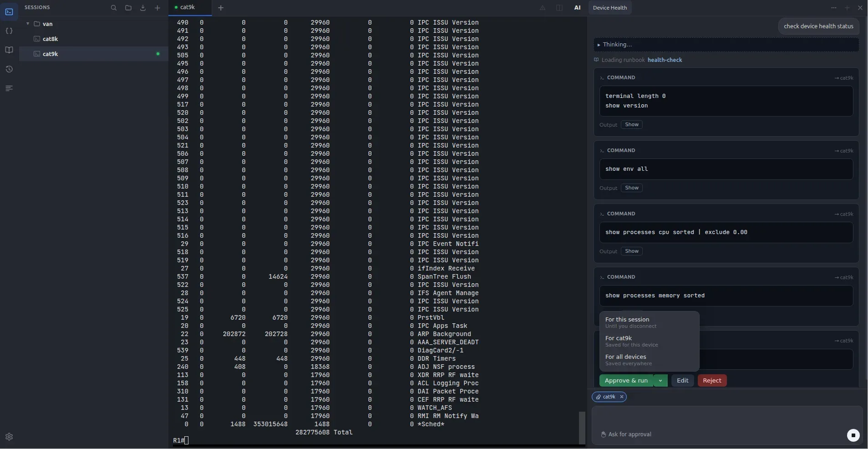Open the runbooks book icon in left sidebar
This screenshot has width=868, height=449.
coord(9,50)
